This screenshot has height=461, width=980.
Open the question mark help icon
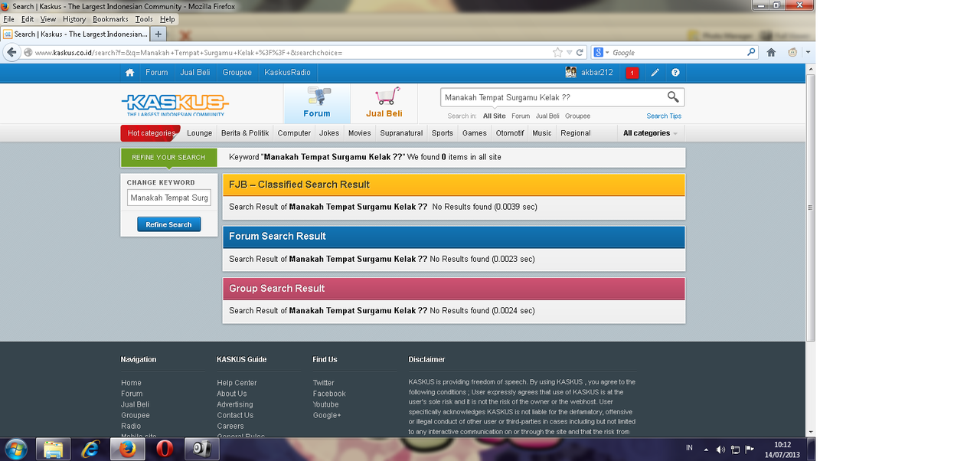(675, 73)
